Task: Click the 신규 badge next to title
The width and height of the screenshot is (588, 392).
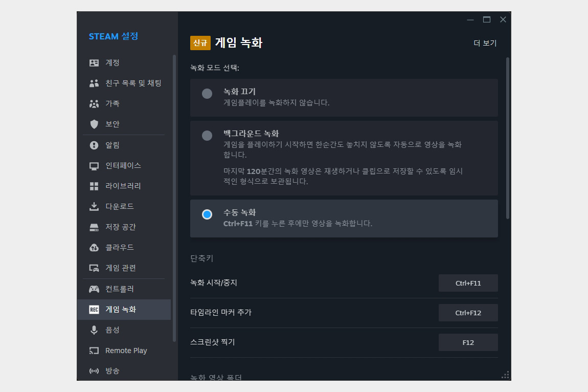Action: [200, 43]
